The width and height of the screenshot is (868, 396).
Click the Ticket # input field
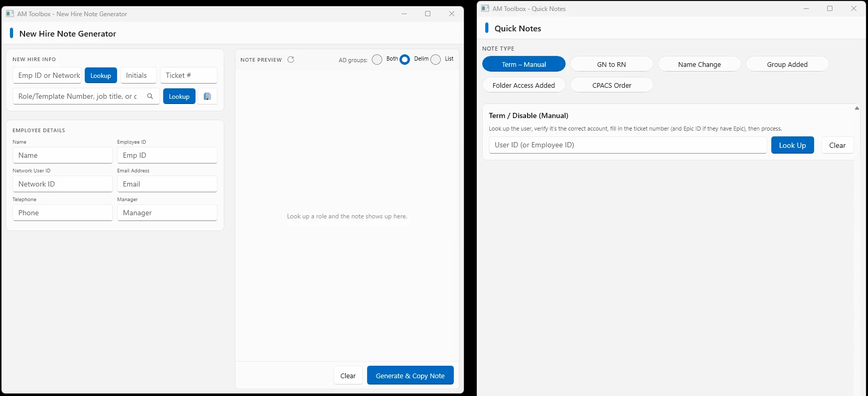(189, 75)
